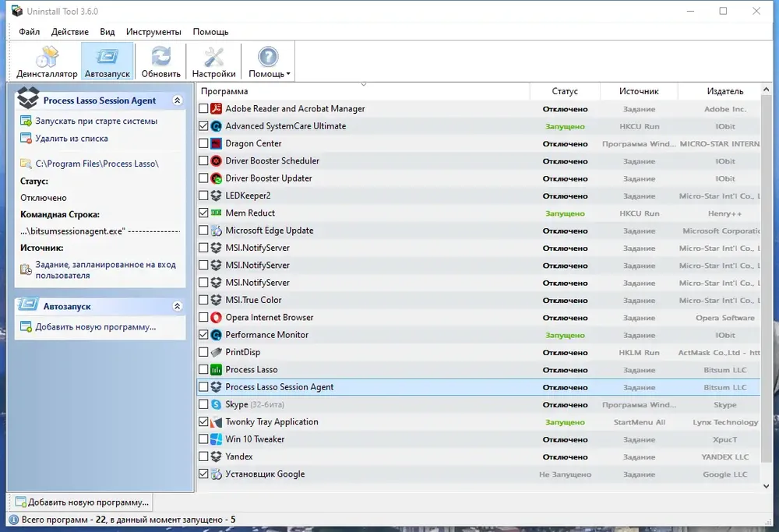Open the Файл menu
779x532 pixels.
click(30, 32)
